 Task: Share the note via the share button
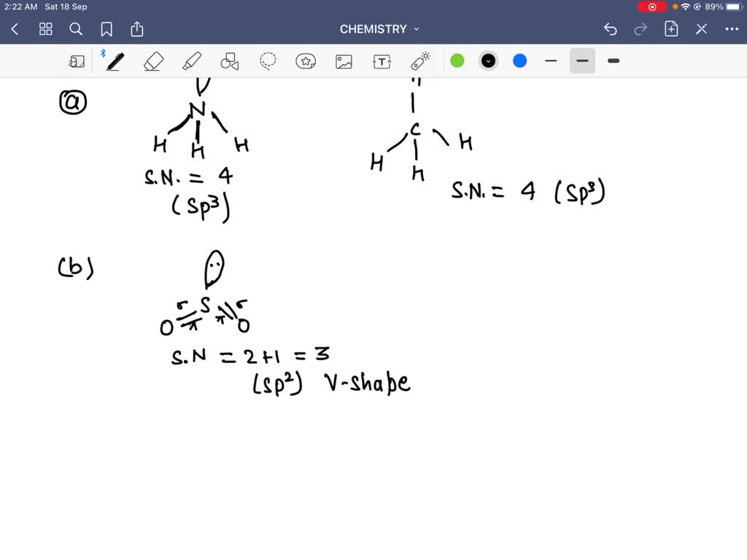point(137,28)
